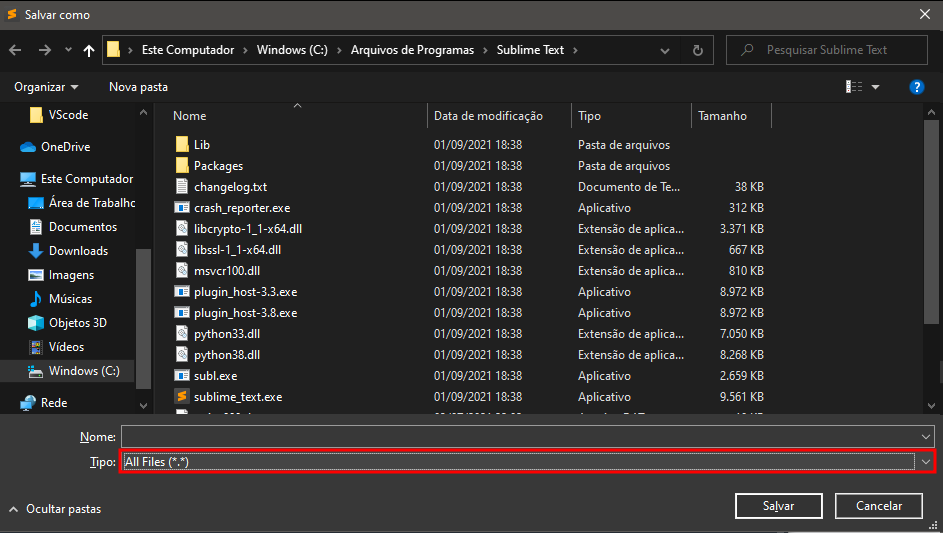Click the Nome filename input field

pyautogui.click(x=520, y=437)
